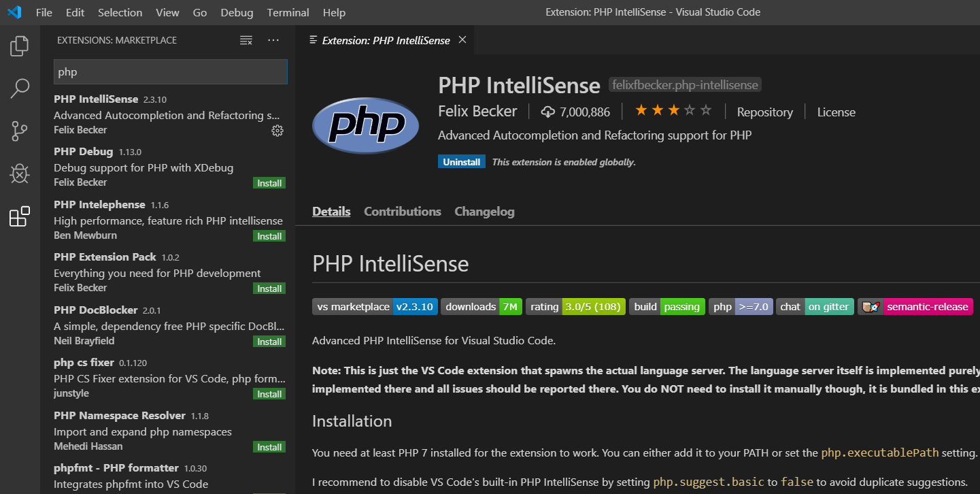Open the extensions More Actions menu

pos(273,40)
